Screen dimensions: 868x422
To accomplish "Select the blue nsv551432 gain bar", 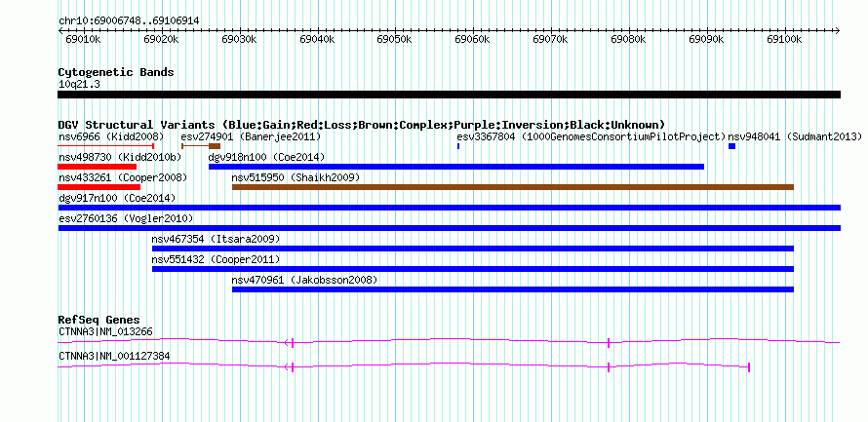I will pos(473,269).
